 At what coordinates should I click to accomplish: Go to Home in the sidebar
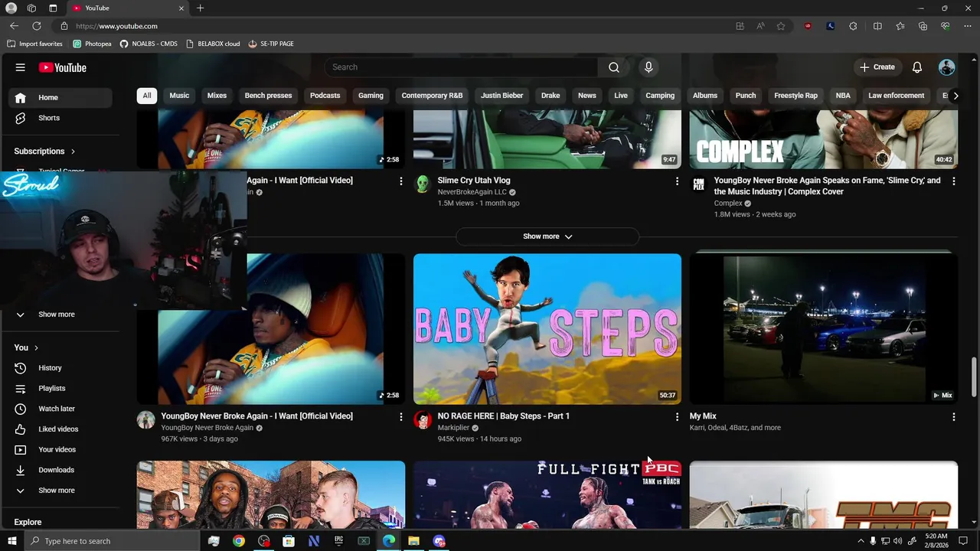60,97
